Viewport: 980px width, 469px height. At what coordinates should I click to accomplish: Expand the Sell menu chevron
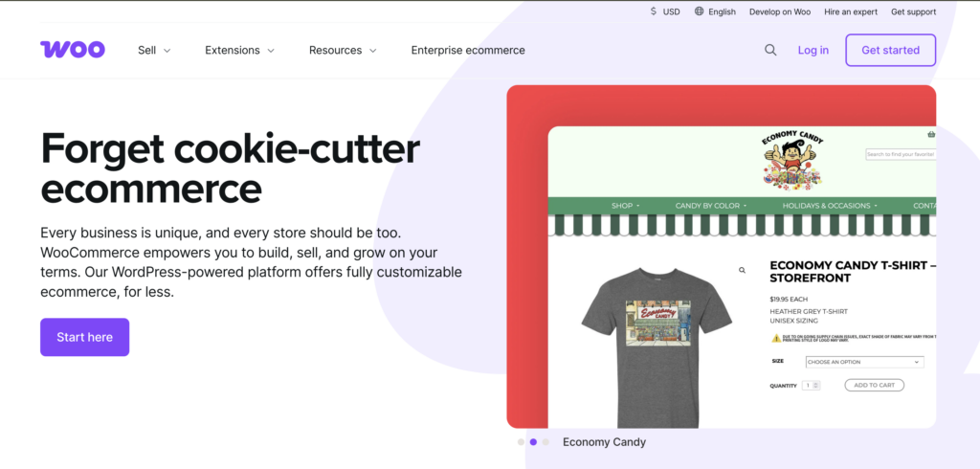167,51
